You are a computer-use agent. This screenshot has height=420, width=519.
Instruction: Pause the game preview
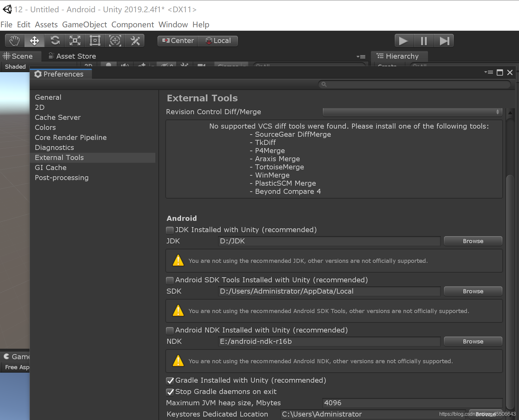coord(424,41)
